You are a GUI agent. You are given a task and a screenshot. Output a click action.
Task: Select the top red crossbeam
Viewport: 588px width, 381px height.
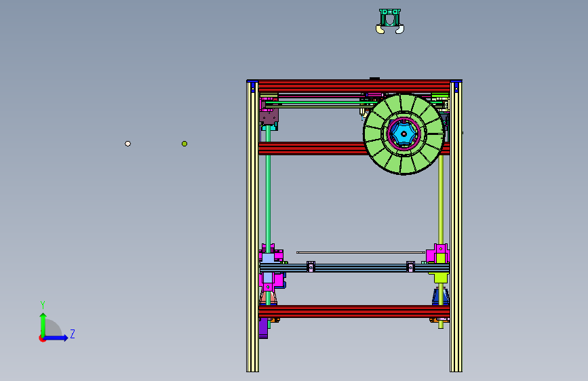[x=354, y=86]
